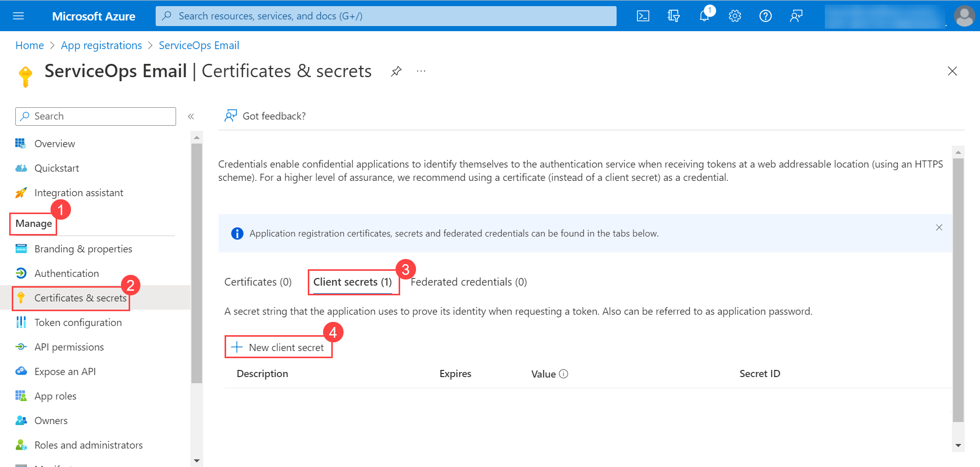Image resolution: width=980 pixels, height=467 pixels.
Task: Open more options via the ellipsis
Action: click(421, 72)
